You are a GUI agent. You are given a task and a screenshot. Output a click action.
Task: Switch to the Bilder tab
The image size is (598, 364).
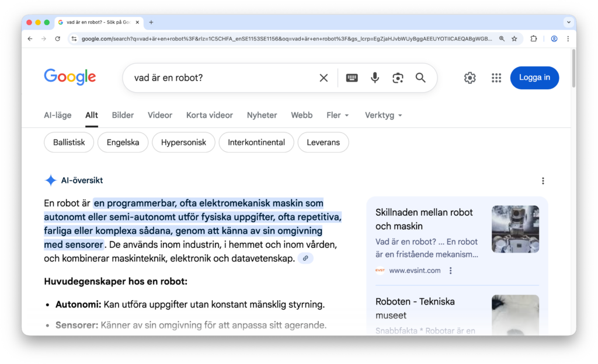pyautogui.click(x=123, y=115)
